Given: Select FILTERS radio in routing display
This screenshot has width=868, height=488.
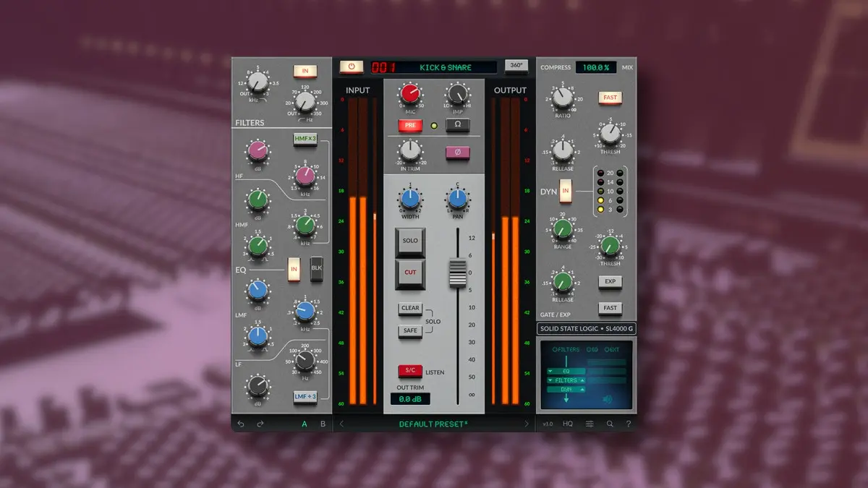Looking at the screenshot, I should tap(566, 350).
